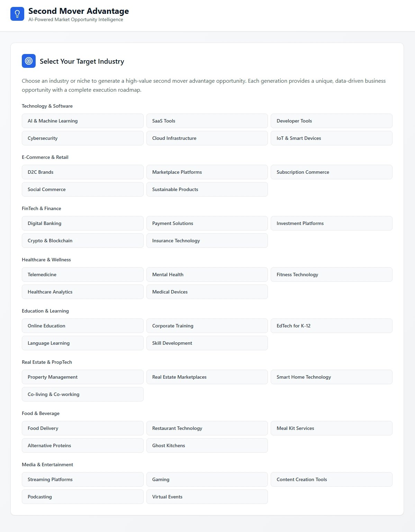This screenshot has width=415, height=532.
Task: Click the target icon next to Select Your Target Industry
Action: (x=29, y=61)
